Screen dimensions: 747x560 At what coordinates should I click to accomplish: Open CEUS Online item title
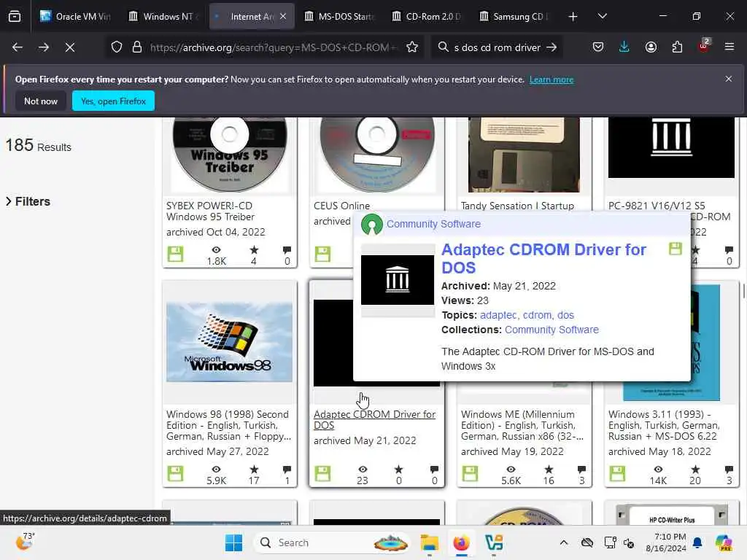pos(341,206)
